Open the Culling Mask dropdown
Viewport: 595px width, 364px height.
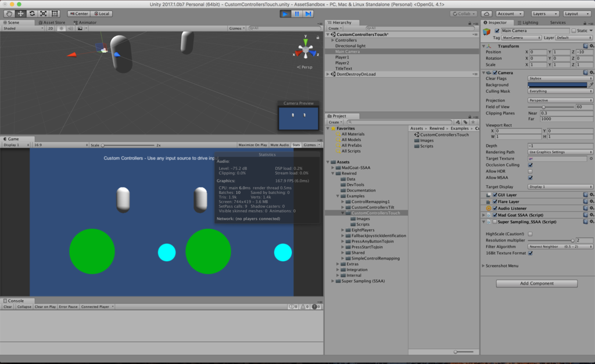click(560, 91)
